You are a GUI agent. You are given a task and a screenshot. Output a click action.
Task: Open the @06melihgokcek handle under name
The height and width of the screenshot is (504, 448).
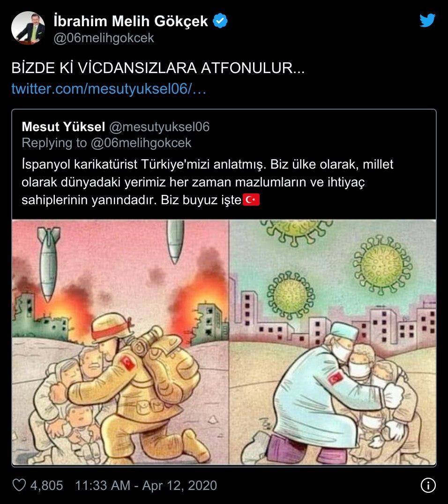click(x=104, y=38)
